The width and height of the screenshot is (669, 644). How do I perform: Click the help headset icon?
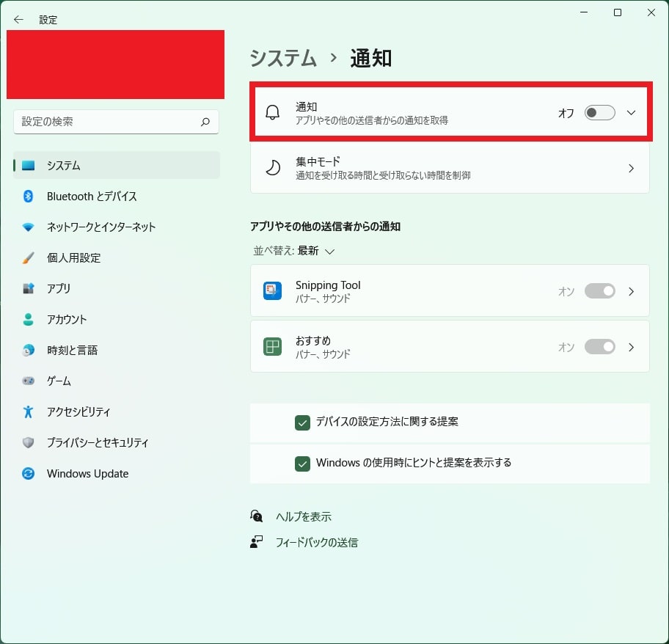(257, 516)
